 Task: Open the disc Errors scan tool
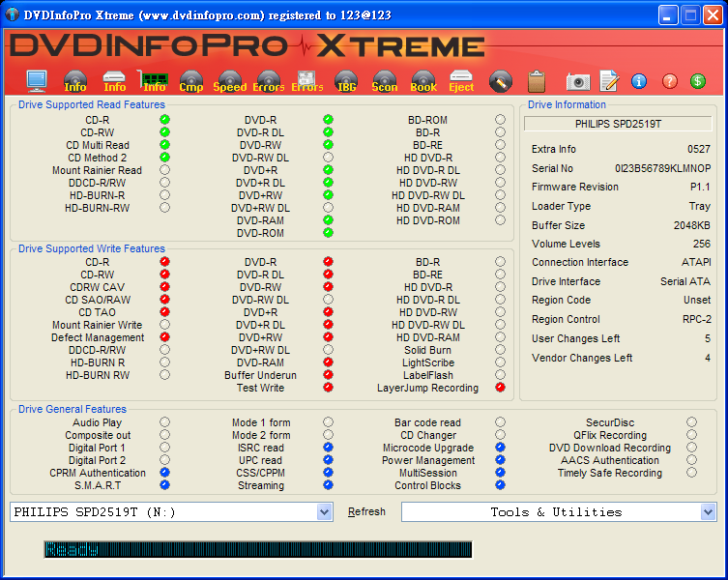(x=269, y=81)
